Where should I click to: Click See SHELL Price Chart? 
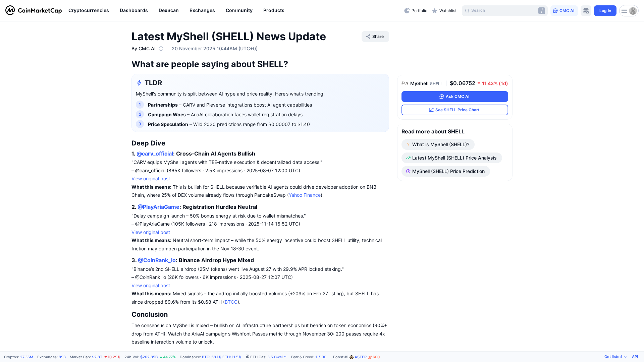pyautogui.click(x=454, y=110)
